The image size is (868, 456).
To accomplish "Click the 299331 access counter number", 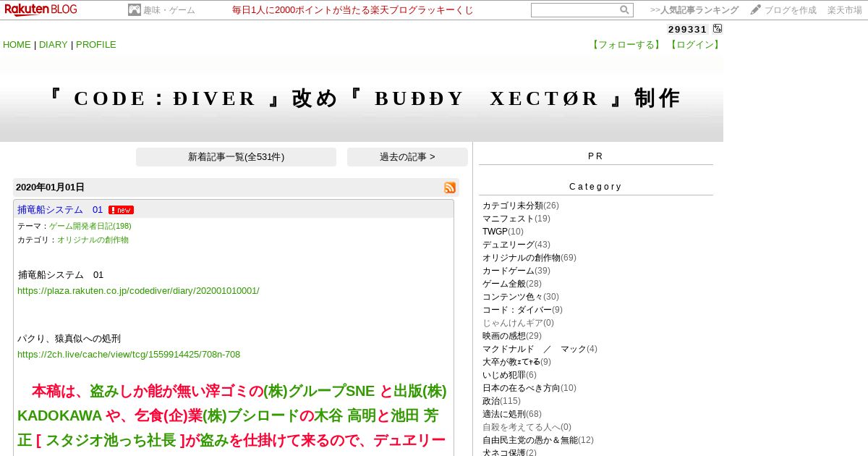I will pos(687,29).
